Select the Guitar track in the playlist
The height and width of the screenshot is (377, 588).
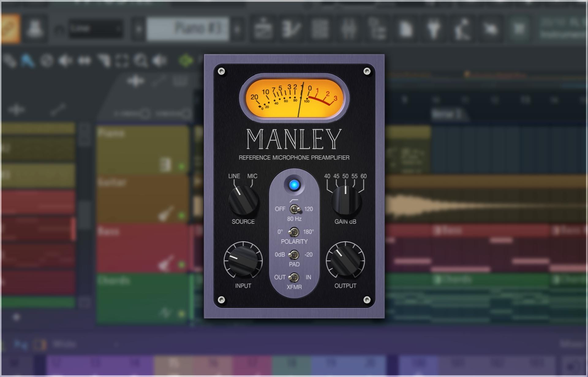(x=143, y=199)
